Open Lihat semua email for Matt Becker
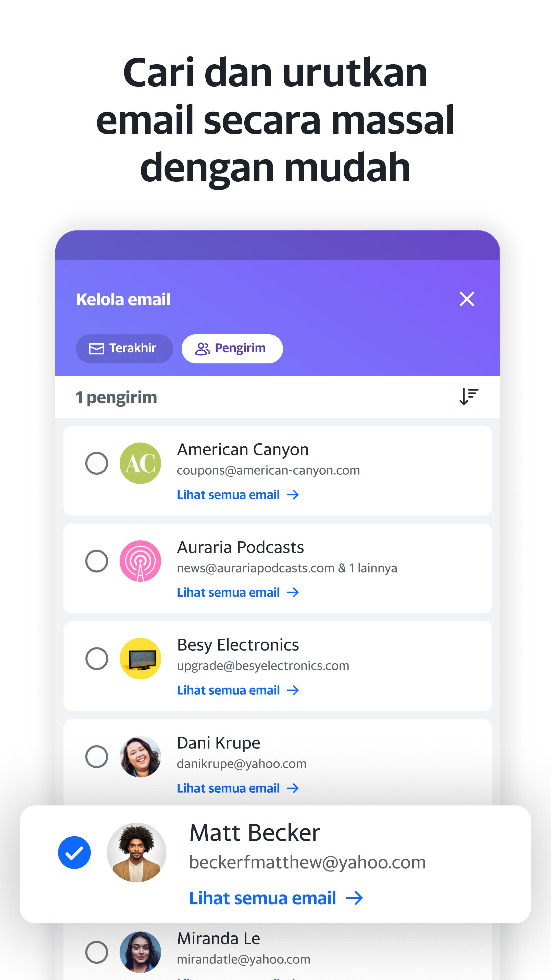551x980 pixels. [x=276, y=898]
